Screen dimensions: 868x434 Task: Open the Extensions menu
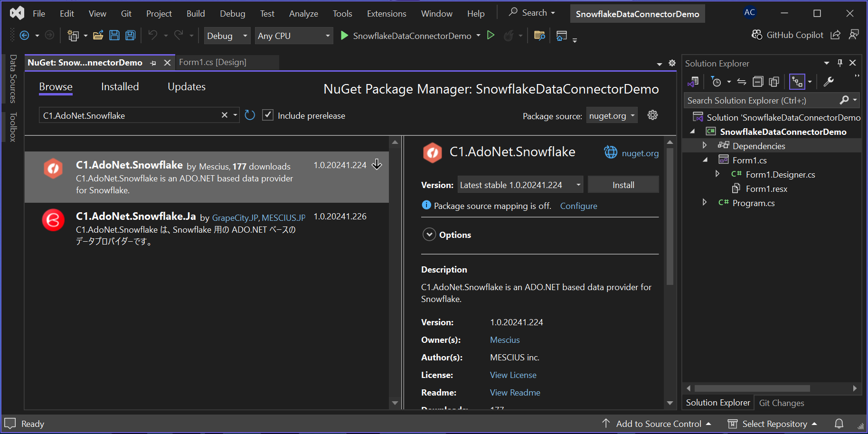tap(387, 13)
